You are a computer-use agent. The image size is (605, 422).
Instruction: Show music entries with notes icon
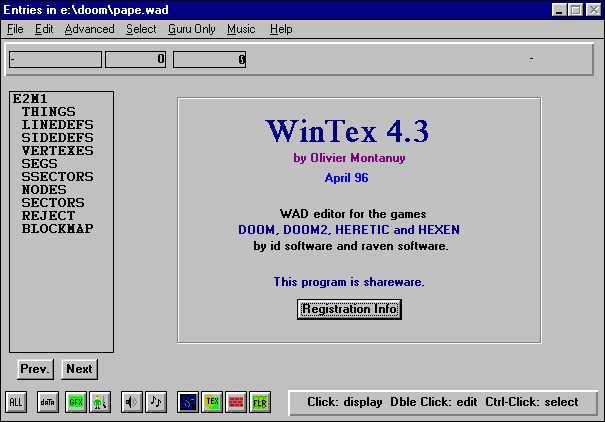click(156, 402)
